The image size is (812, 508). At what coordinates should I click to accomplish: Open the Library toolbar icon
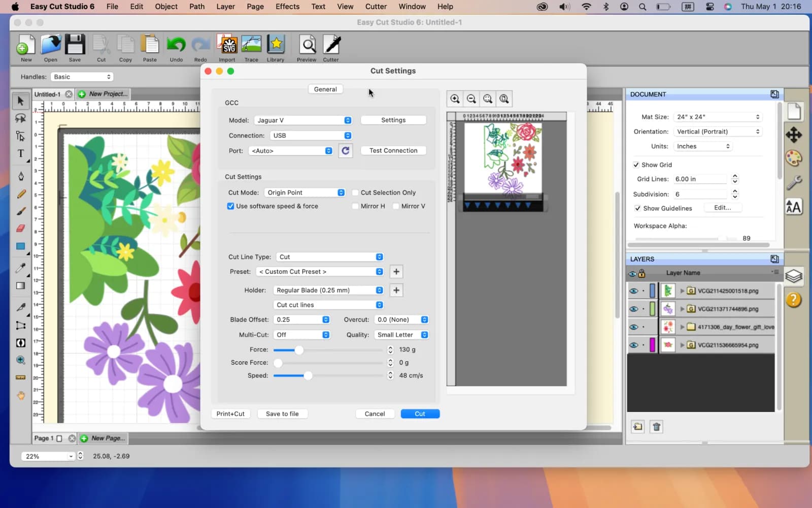point(276,45)
